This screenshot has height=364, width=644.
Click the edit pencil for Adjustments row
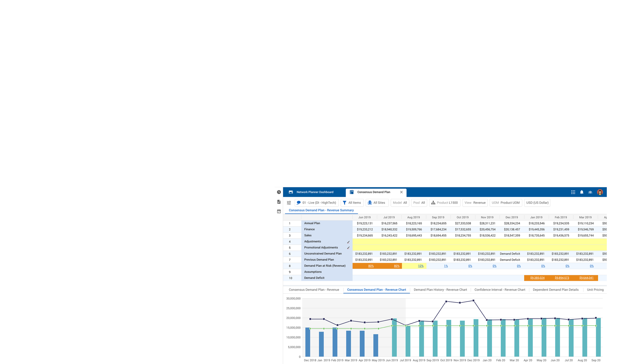tap(348, 242)
